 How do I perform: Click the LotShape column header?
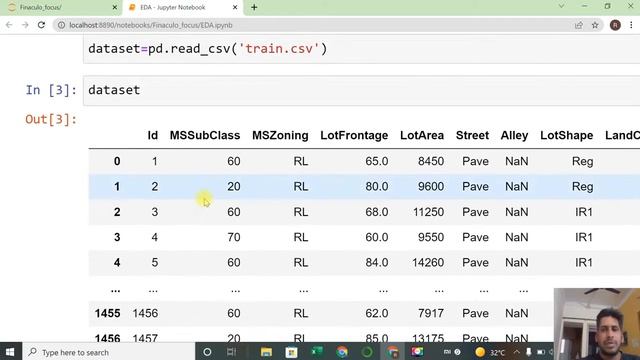point(567,136)
